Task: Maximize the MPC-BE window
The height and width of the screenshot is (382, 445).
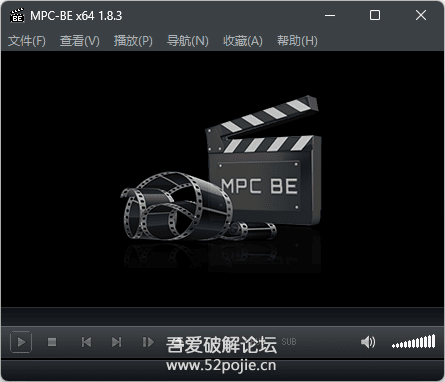Action: tap(375, 15)
